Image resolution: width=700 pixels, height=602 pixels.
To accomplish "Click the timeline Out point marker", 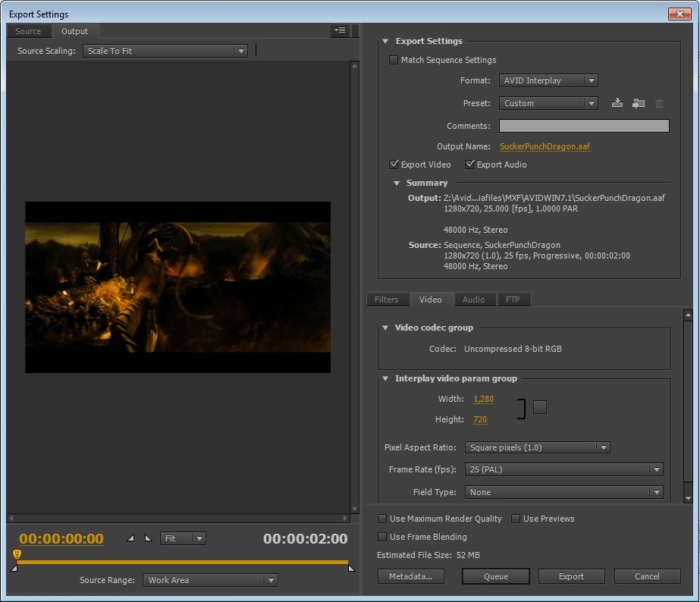I will pyautogui.click(x=351, y=568).
